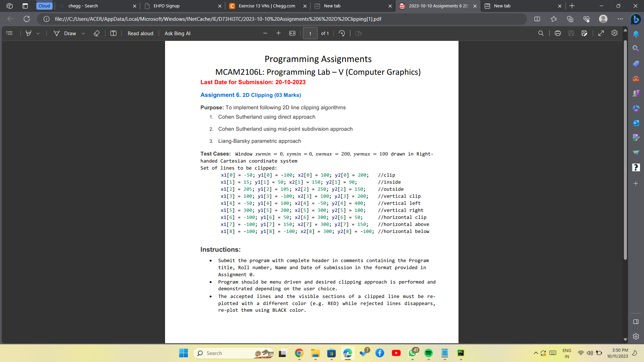Click the Read aloud button
Viewport: 644px width, 362px height.
[x=140, y=33]
